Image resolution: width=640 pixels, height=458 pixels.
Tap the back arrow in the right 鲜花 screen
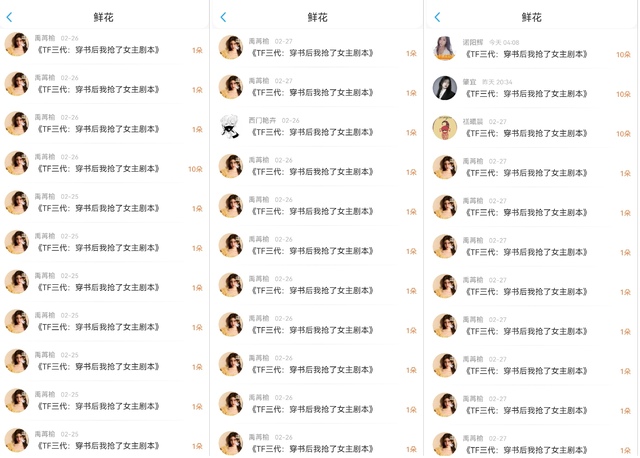[x=438, y=17]
